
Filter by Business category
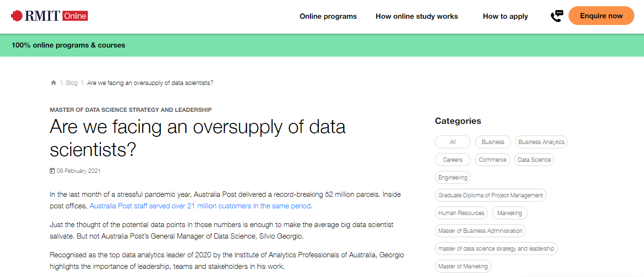tap(493, 142)
